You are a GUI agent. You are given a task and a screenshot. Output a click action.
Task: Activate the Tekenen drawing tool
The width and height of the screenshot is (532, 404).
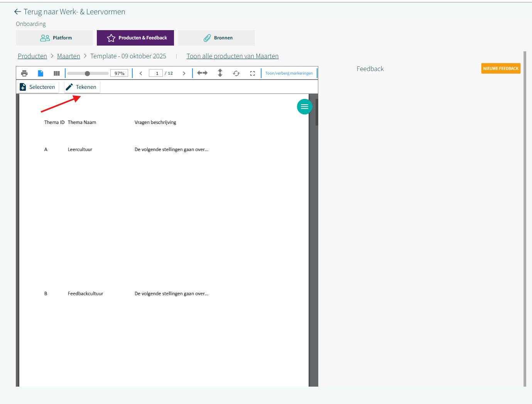82,87
